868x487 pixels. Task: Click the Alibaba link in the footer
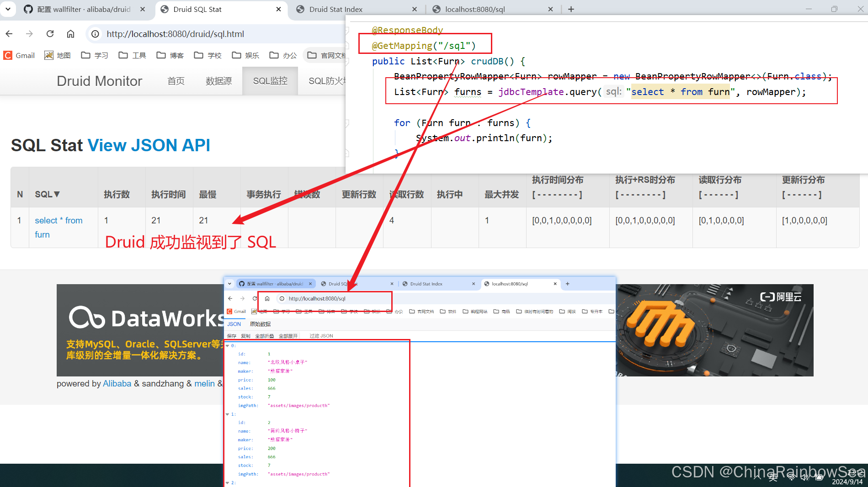tap(117, 383)
